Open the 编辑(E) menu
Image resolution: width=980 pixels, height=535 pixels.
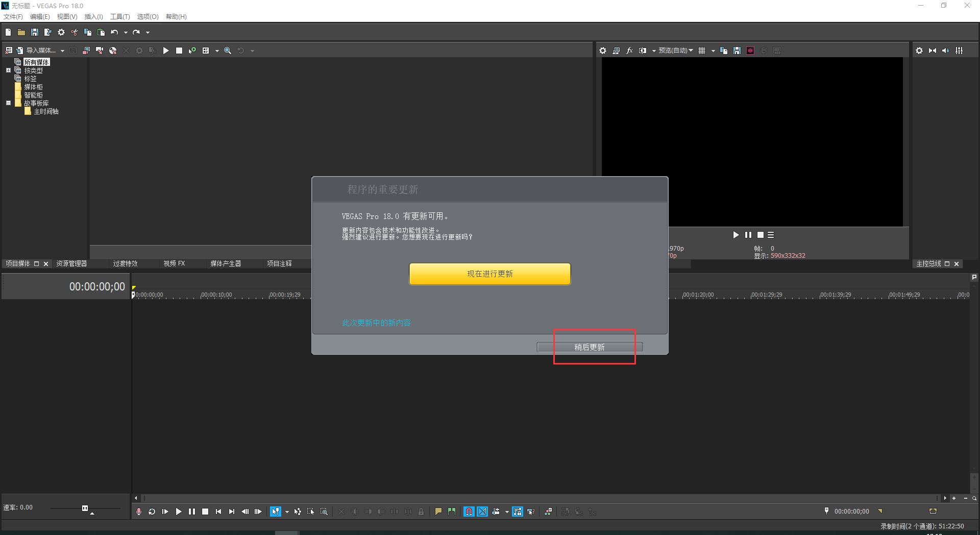click(40, 17)
